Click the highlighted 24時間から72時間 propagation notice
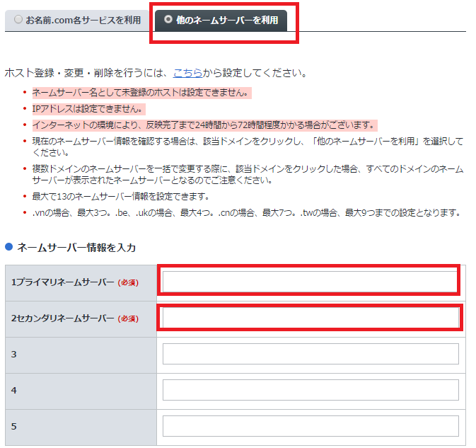Image resolution: width=476 pixels, height=448 pixels. pos(204,125)
